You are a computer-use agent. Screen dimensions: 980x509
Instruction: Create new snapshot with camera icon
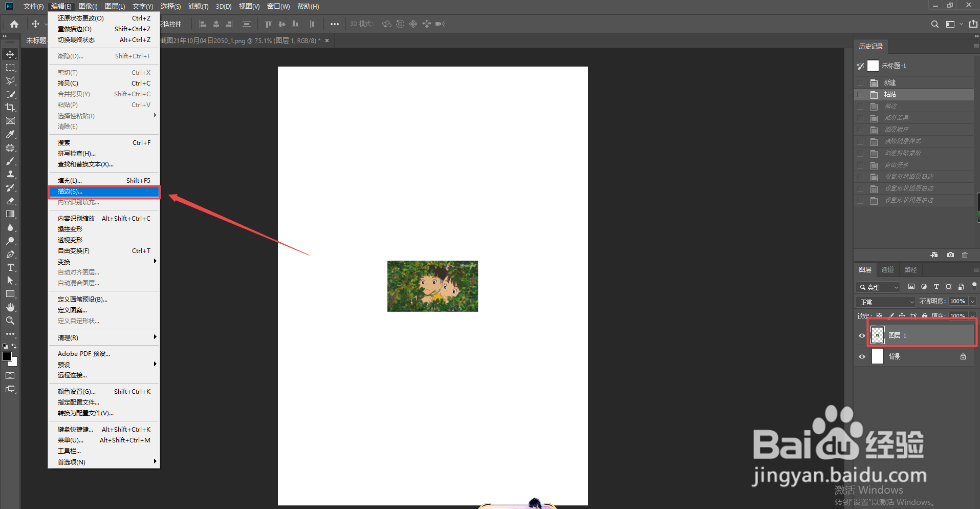click(x=950, y=254)
